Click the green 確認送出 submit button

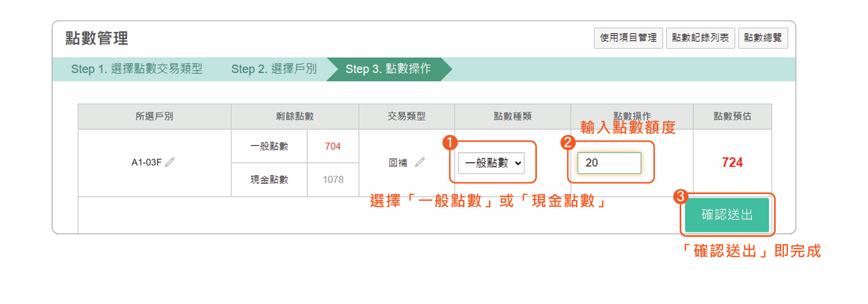point(727,215)
